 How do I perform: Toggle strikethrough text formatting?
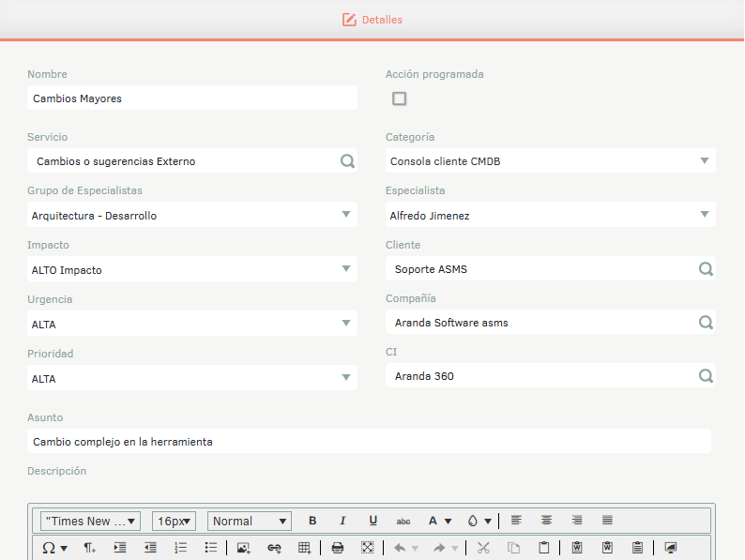[x=403, y=521]
